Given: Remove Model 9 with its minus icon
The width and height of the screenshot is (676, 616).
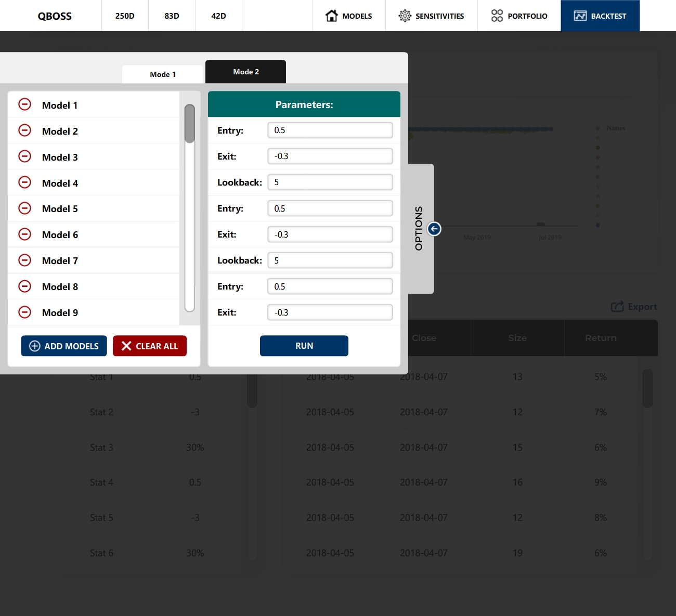Looking at the screenshot, I should [x=24, y=312].
